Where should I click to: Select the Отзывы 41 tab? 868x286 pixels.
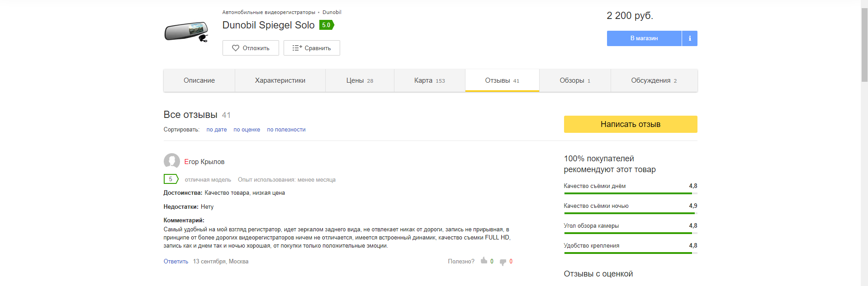(502, 80)
